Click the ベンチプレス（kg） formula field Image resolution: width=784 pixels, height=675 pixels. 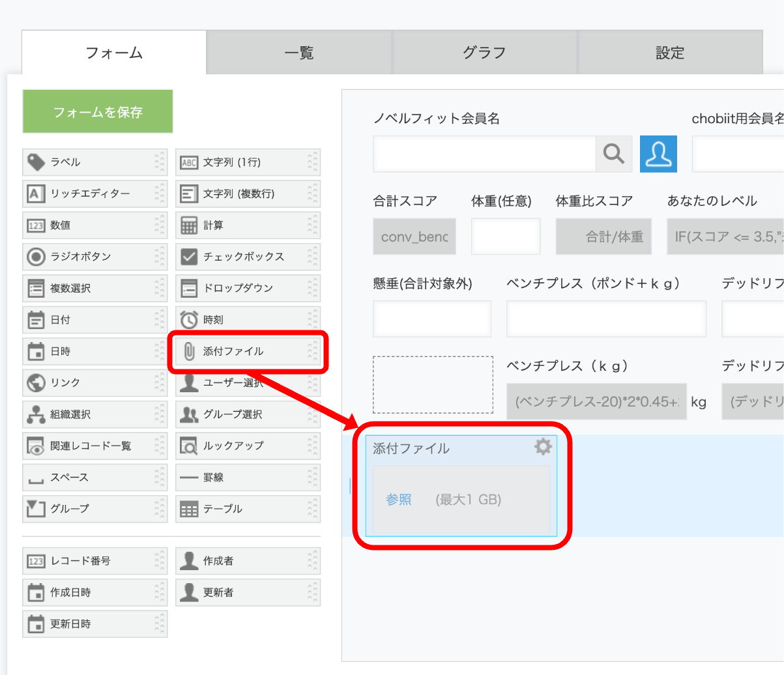pos(596,401)
